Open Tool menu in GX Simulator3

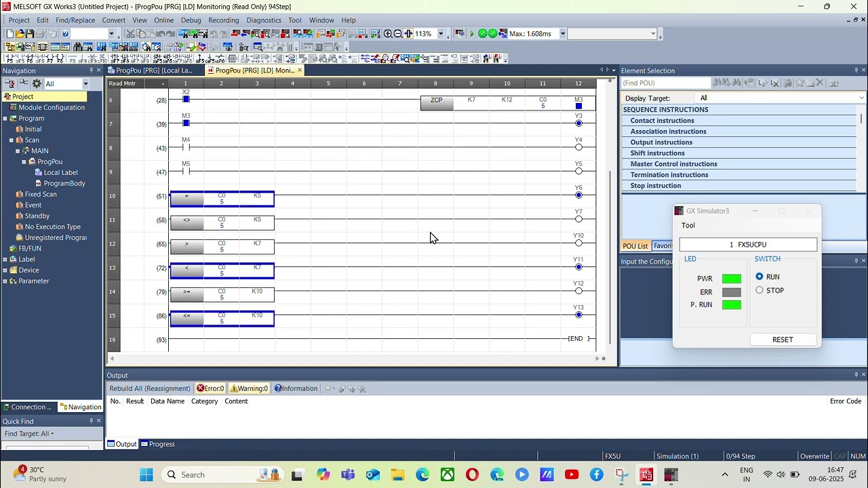click(x=688, y=225)
